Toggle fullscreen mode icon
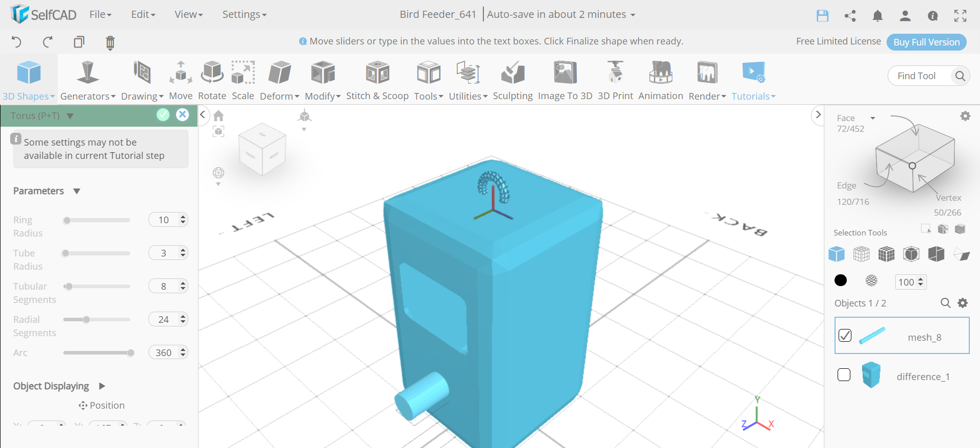The width and height of the screenshot is (980, 448). 960,15
